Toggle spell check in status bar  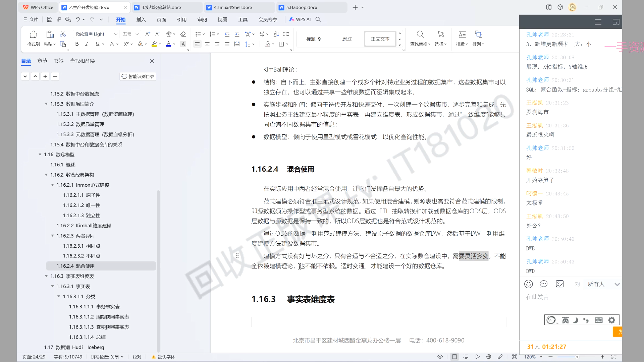coord(107,357)
